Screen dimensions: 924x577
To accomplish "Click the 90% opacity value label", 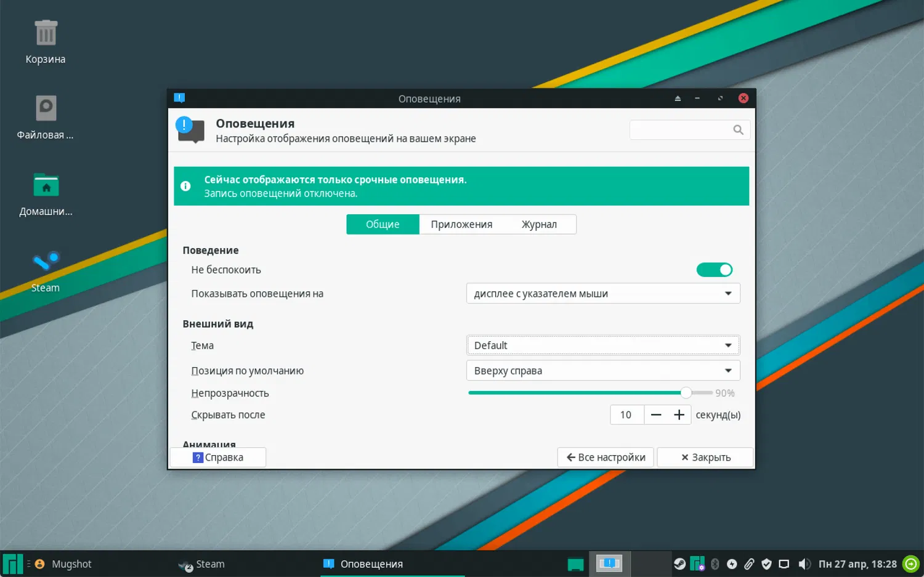I will click(x=725, y=393).
